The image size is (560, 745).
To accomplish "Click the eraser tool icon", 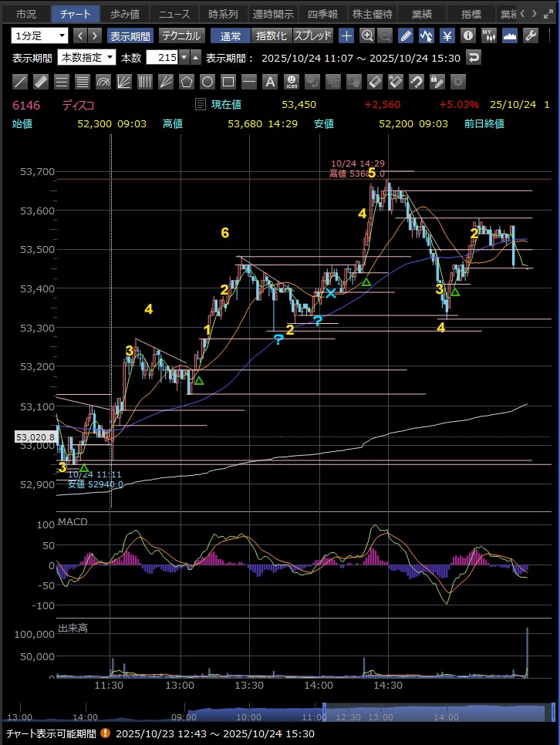I will (x=374, y=82).
